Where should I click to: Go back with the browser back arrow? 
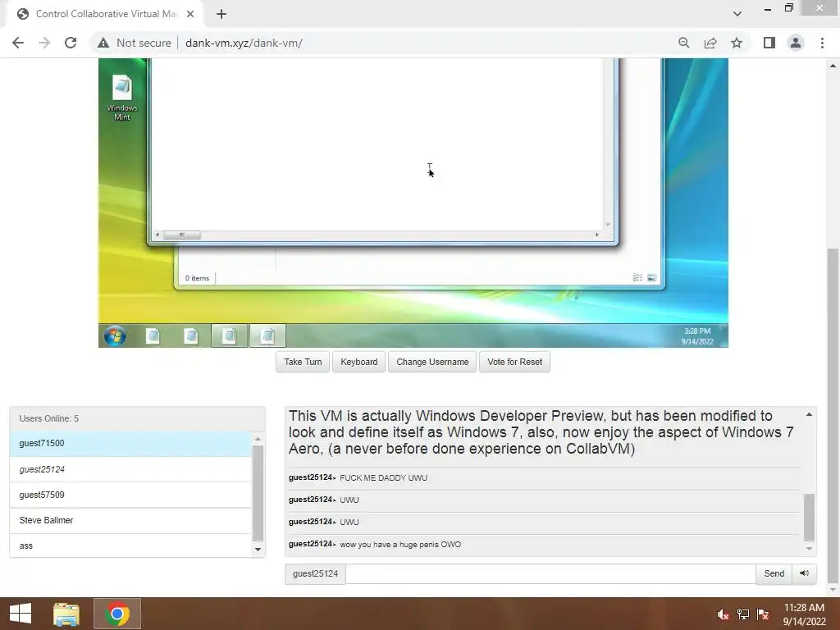pyautogui.click(x=18, y=43)
